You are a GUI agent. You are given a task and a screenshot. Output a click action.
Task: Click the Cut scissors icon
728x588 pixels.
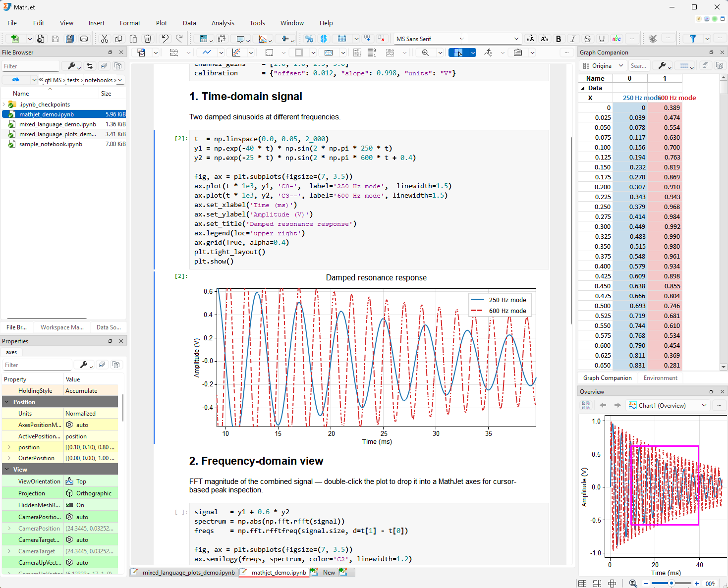pos(105,39)
